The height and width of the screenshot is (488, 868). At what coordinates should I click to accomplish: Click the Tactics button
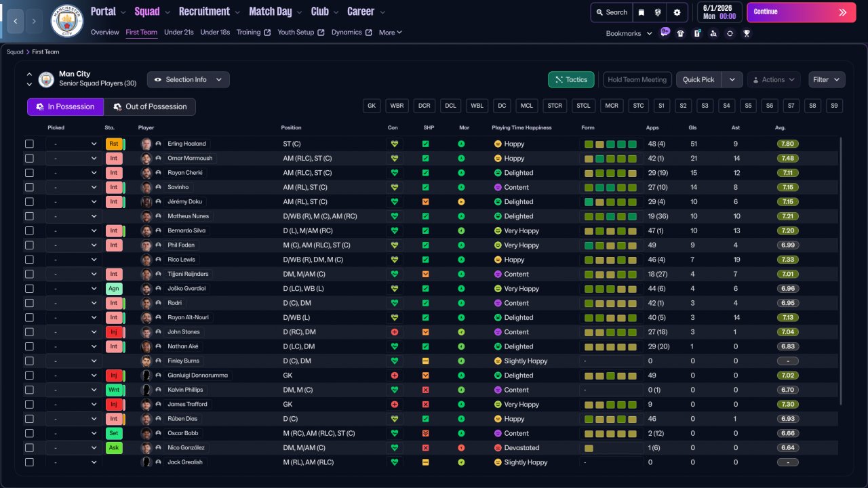click(571, 80)
